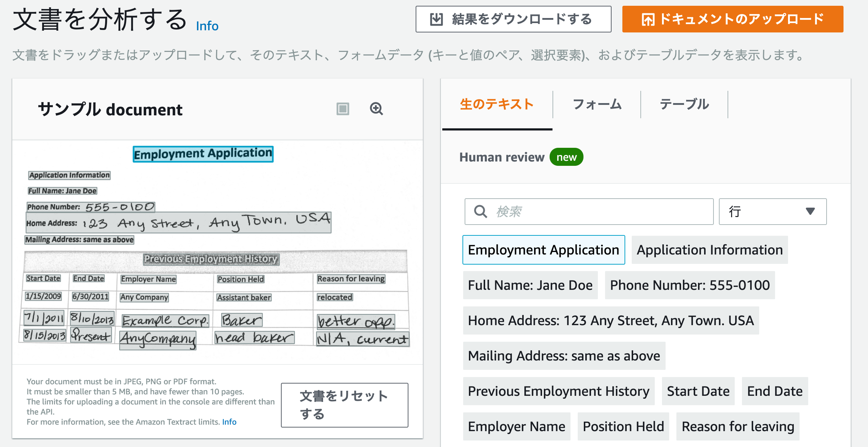Select the Employment Application result chip
Viewport: 868px width, 447px height.
[x=543, y=250]
